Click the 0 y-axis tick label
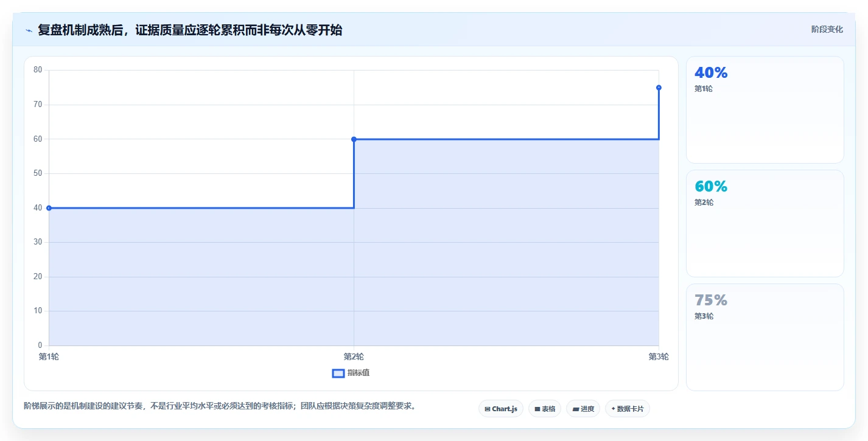This screenshot has height=441, width=868. pos(40,346)
